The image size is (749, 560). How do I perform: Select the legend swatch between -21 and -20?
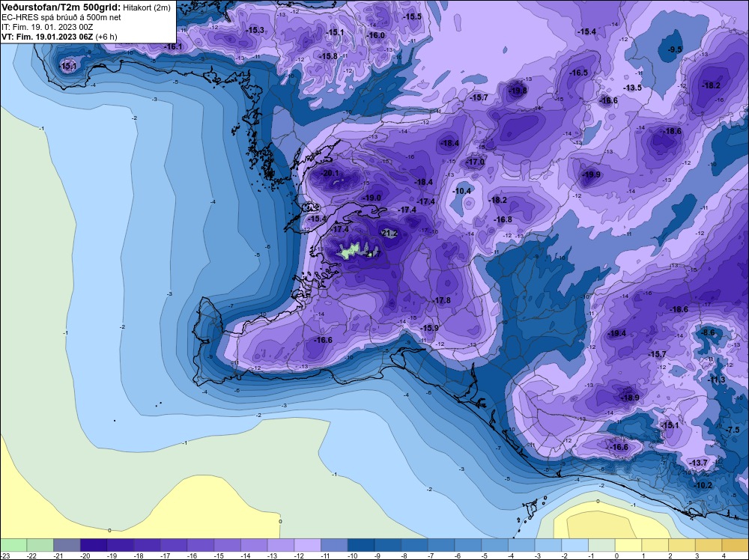(67, 545)
